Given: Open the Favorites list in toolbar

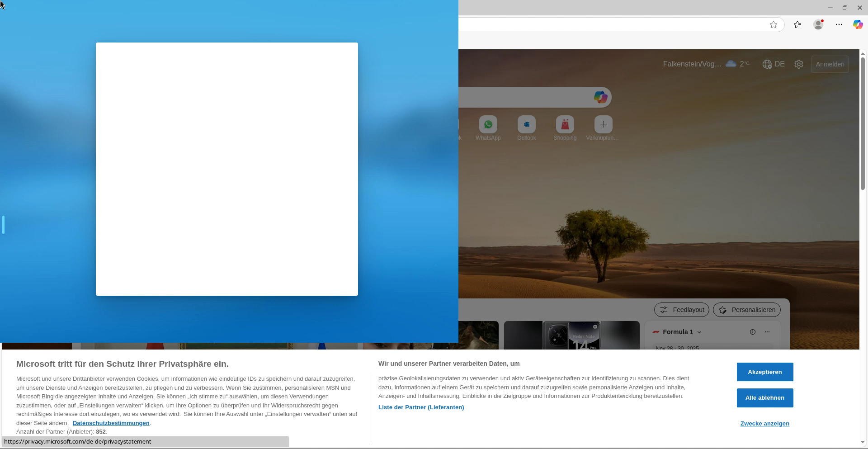Looking at the screenshot, I should tap(797, 25).
